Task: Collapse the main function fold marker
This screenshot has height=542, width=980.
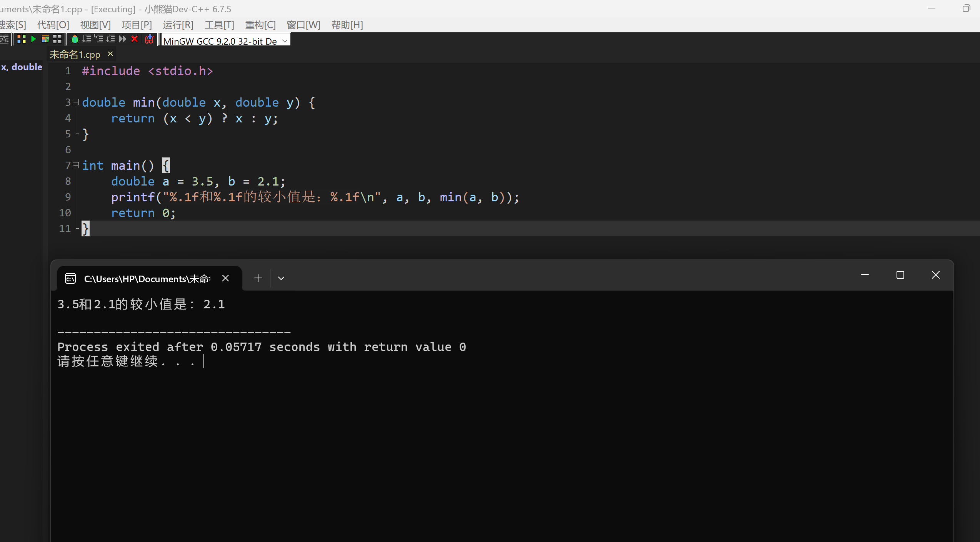Action: (76, 166)
